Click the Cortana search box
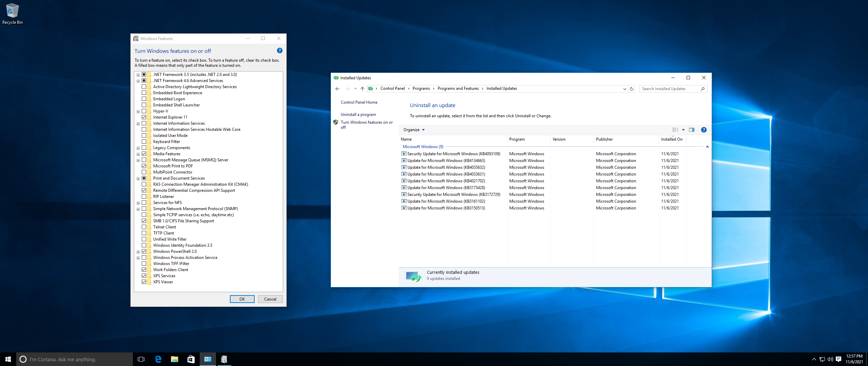 pyautogui.click(x=75, y=359)
